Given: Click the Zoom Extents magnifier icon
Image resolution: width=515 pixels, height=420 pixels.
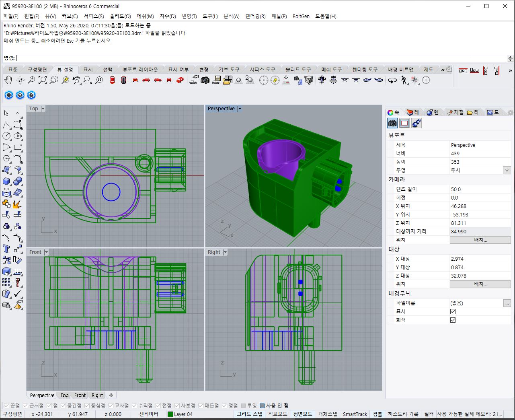Looking at the screenshot, I should pos(43,80).
